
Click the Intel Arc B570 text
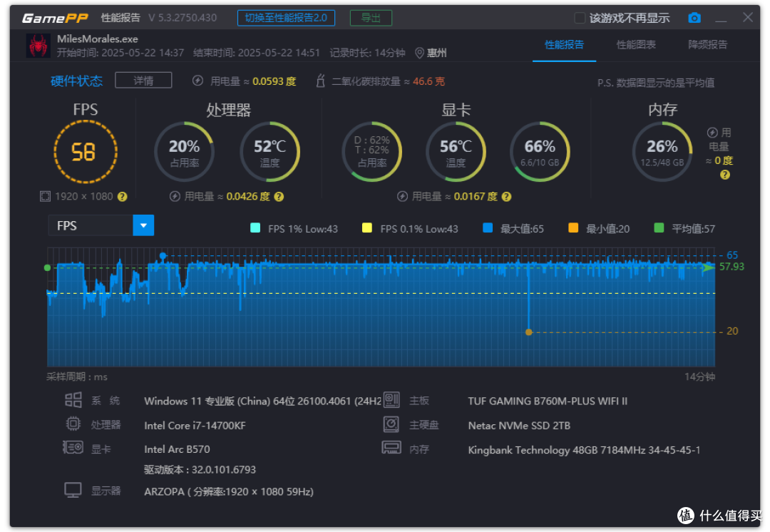(177, 449)
